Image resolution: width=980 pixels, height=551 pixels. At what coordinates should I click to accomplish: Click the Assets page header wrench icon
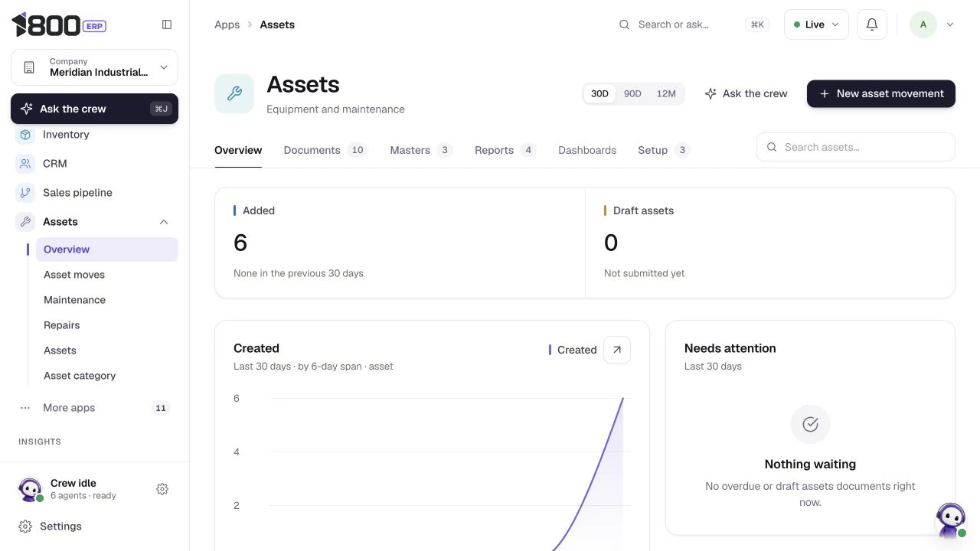(234, 93)
